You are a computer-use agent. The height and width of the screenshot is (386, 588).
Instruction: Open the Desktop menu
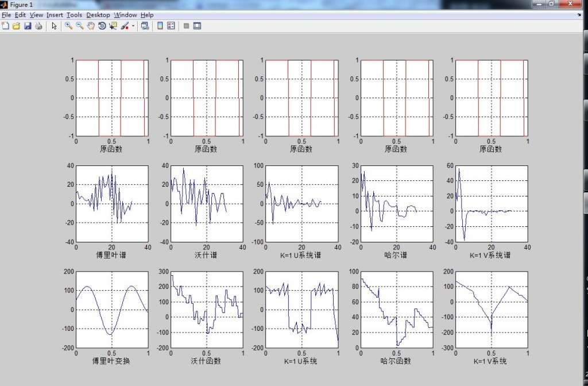pyautogui.click(x=98, y=15)
